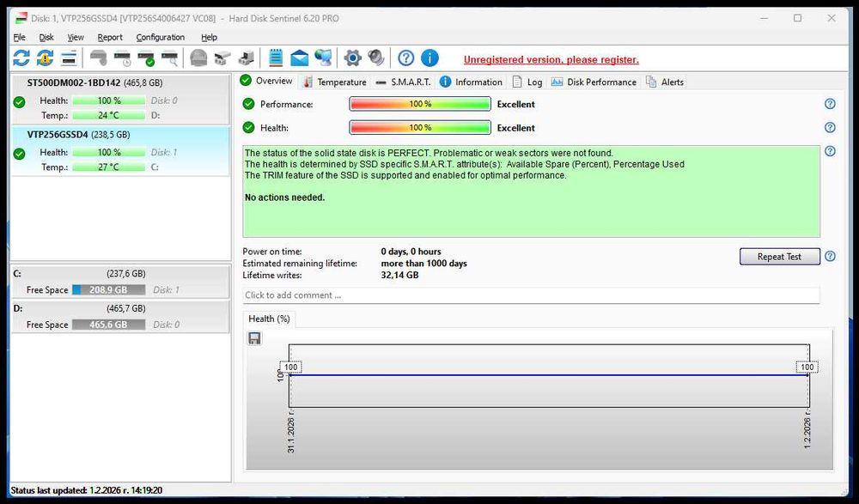Click the blue envelope email icon
Image resolution: width=859 pixels, height=504 pixels.
tap(299, 58)
